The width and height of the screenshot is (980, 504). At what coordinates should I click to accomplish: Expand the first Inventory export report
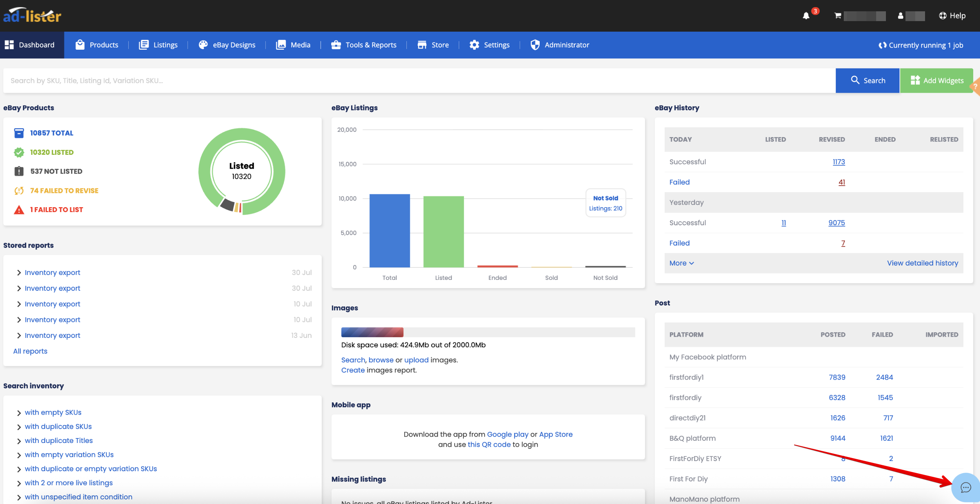point(19,273)
